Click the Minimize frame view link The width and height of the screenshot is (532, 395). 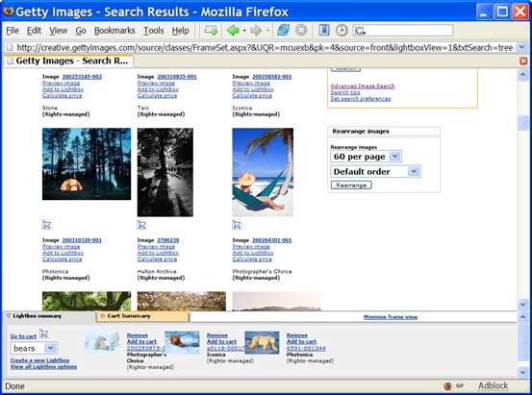391,317
